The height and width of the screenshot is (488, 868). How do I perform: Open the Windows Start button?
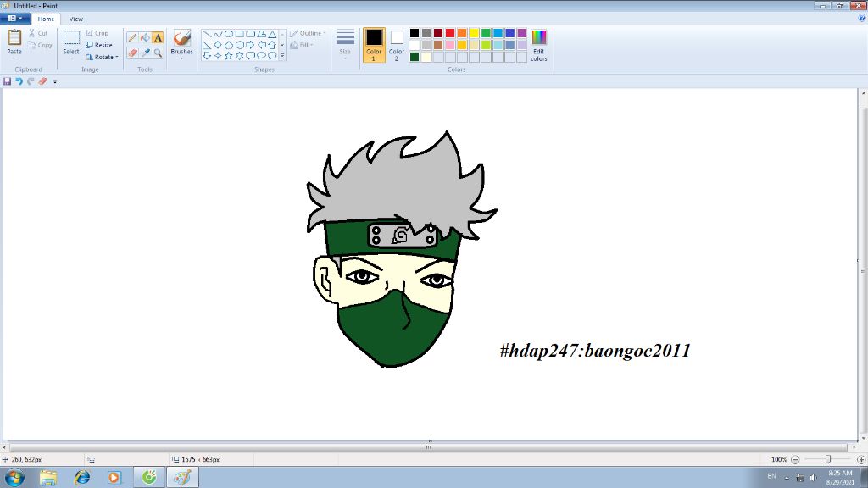click(14, 477)
